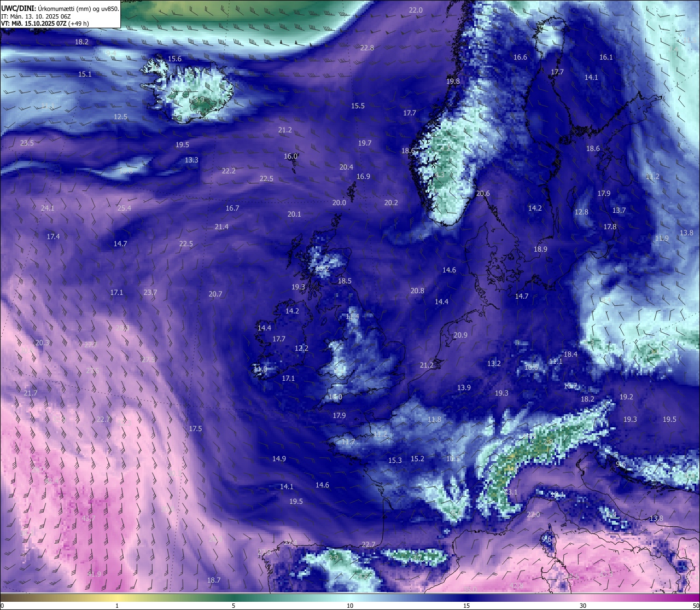Click the 15.2 value over central France
Viewport: 700px width, 610px height.
[x=417, y=458]
